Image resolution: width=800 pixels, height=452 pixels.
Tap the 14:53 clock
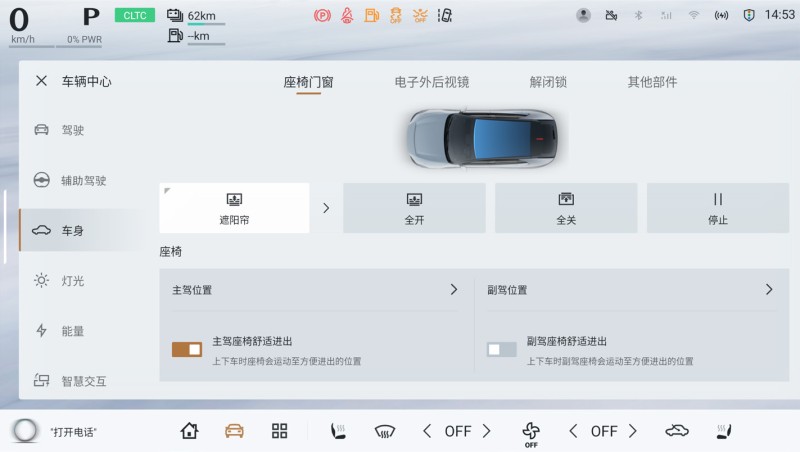point(779,15)
